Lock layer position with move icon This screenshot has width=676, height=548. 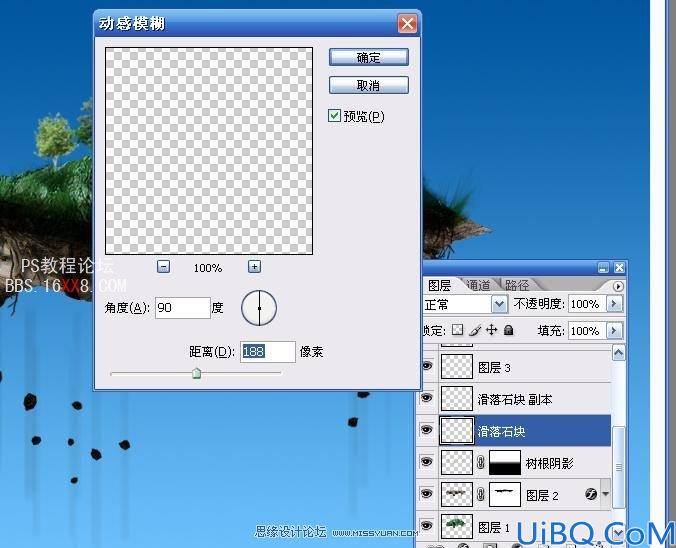point(491,330)
